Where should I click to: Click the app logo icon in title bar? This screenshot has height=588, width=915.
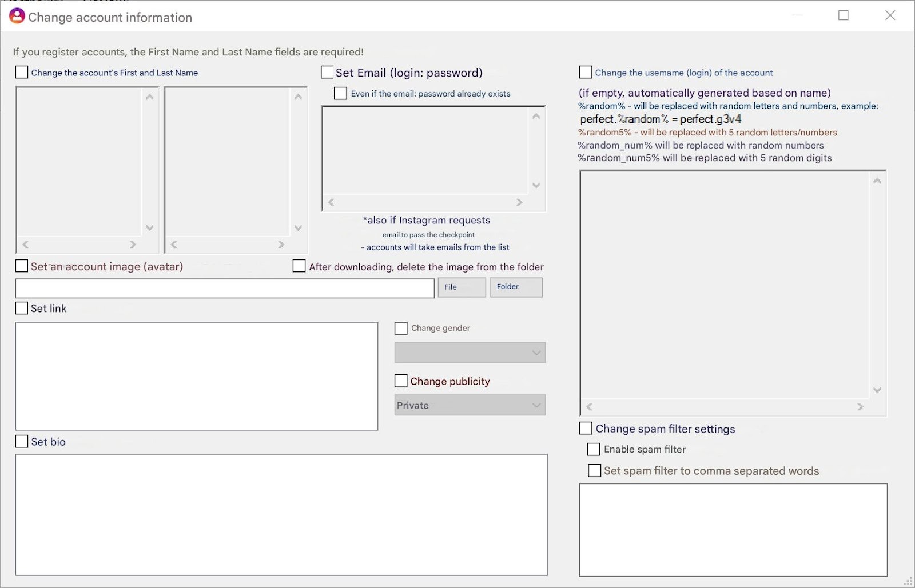point(17,16)
